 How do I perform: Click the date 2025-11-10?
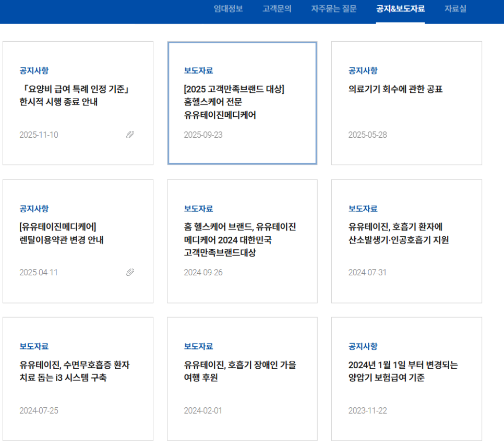click(x=39, y=135)
